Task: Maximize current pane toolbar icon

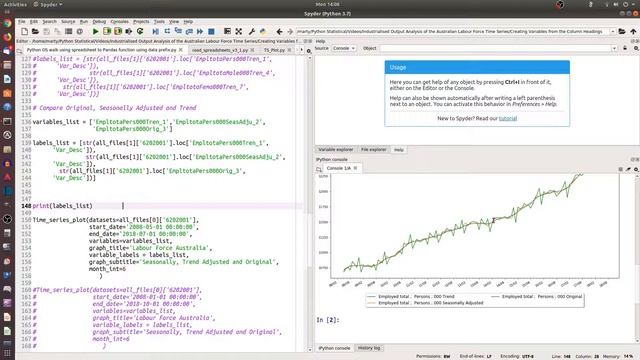Action: [227, 31]
